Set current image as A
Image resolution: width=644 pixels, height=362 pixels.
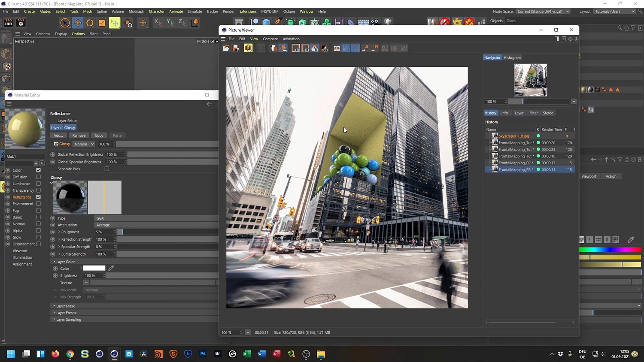coord(365,48)
